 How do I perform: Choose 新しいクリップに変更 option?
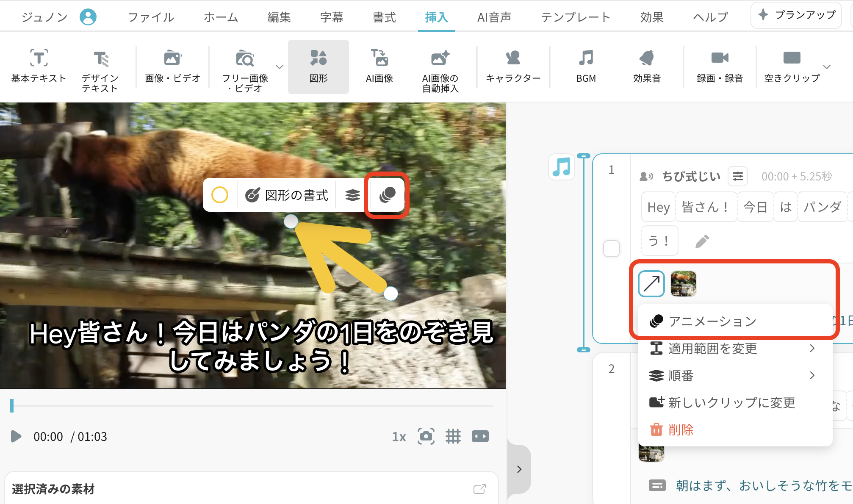pyautogui.click(x=734, y=403)
